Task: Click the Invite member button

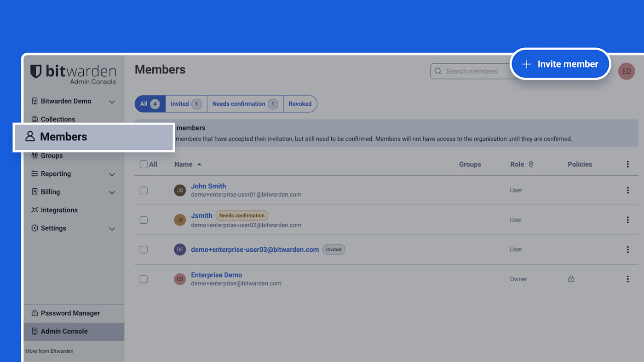Action: (x=560, y=64)
